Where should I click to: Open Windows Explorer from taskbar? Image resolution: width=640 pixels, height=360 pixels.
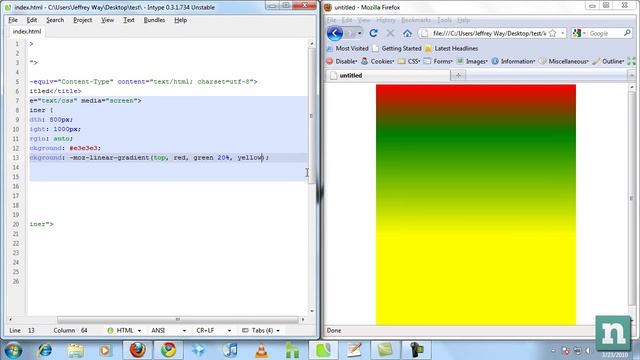(x=75, y=350)
